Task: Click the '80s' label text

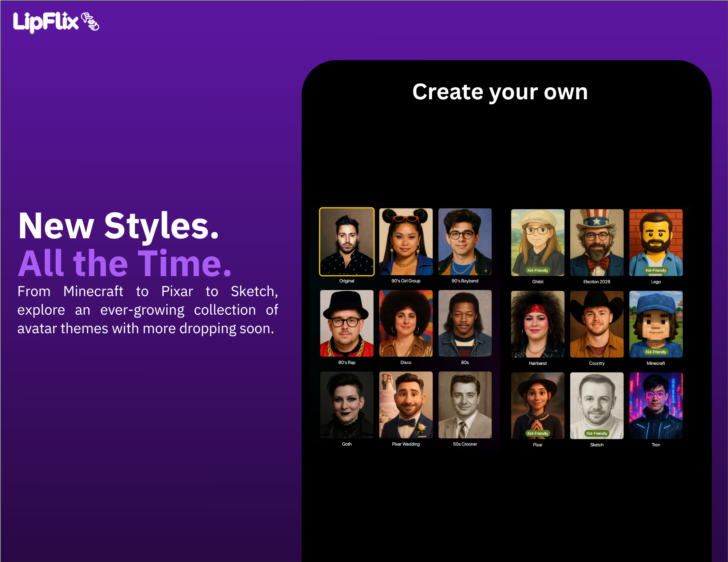Action: 465,362
